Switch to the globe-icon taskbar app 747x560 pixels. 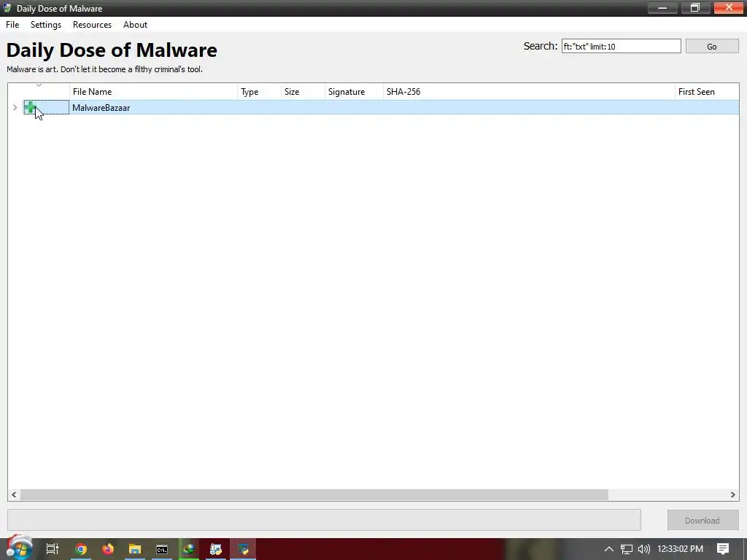(189, 549)
